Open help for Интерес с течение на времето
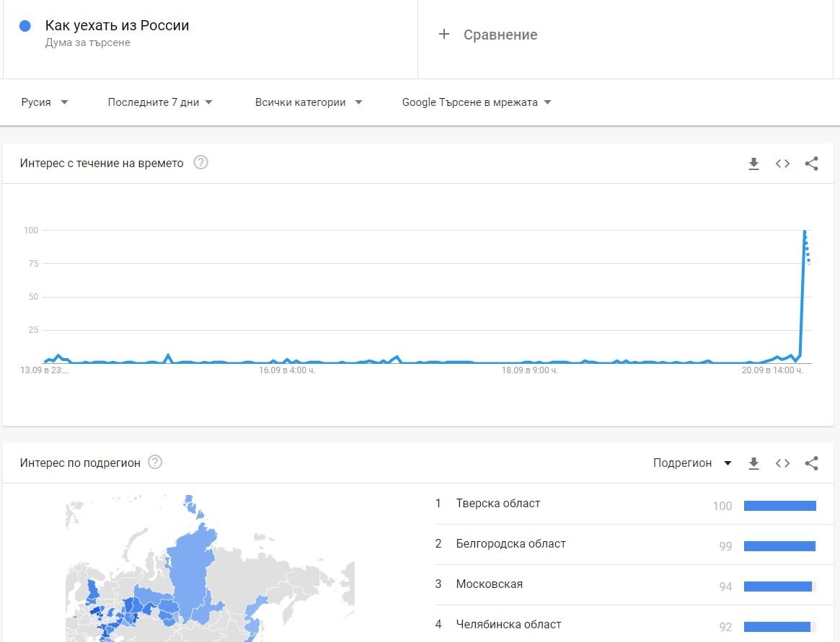The height and width of the screenshot is (642, 840). click(x=201, y=163)
